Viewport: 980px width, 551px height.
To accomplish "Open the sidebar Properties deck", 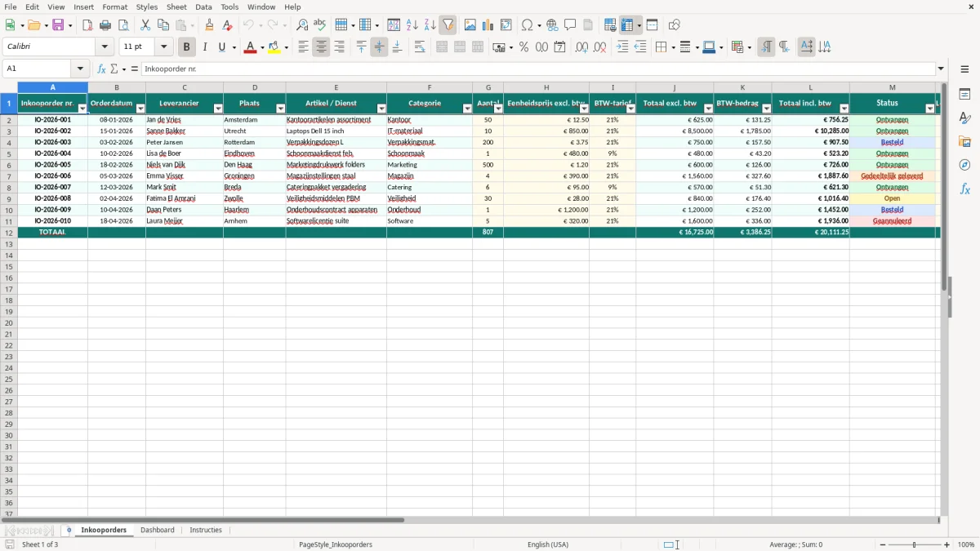I will [x=964, y=94].
